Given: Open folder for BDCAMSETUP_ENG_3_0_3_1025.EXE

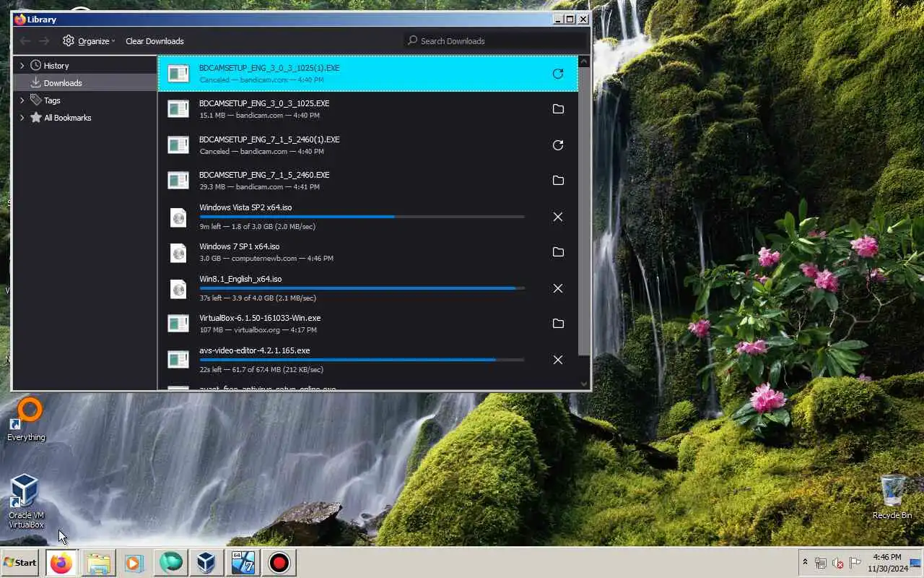Looking at the screenshot, I should 558,109.
